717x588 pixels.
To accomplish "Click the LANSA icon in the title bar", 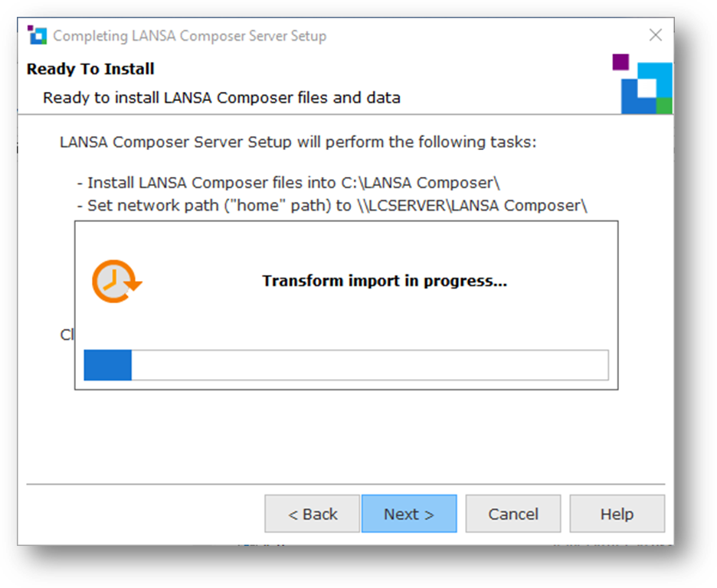I will (x=37, y=35).
